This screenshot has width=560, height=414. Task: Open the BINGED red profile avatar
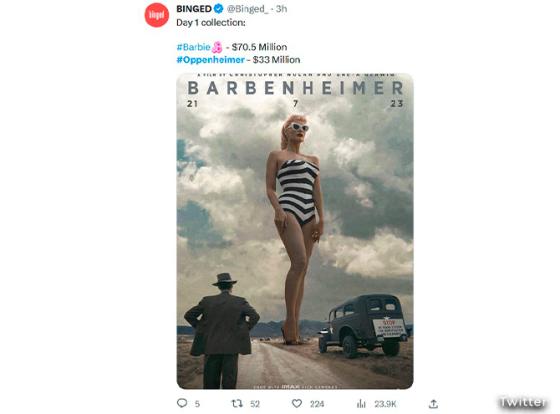pyautogui.click(x=156, y=15)
